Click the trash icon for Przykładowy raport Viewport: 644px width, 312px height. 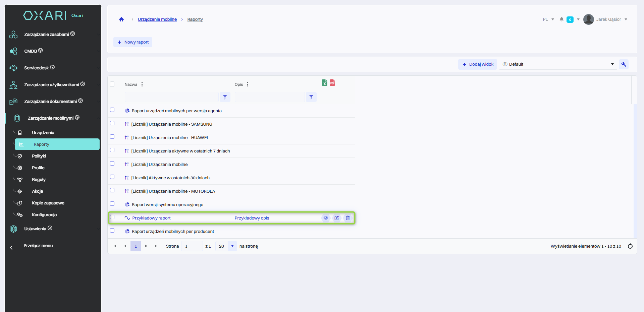347,218
